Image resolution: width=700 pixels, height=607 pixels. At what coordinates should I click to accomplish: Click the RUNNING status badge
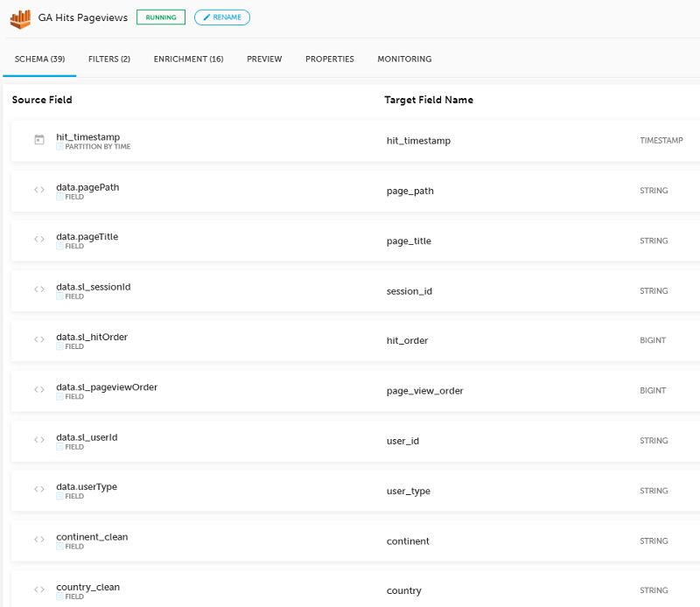160,17
